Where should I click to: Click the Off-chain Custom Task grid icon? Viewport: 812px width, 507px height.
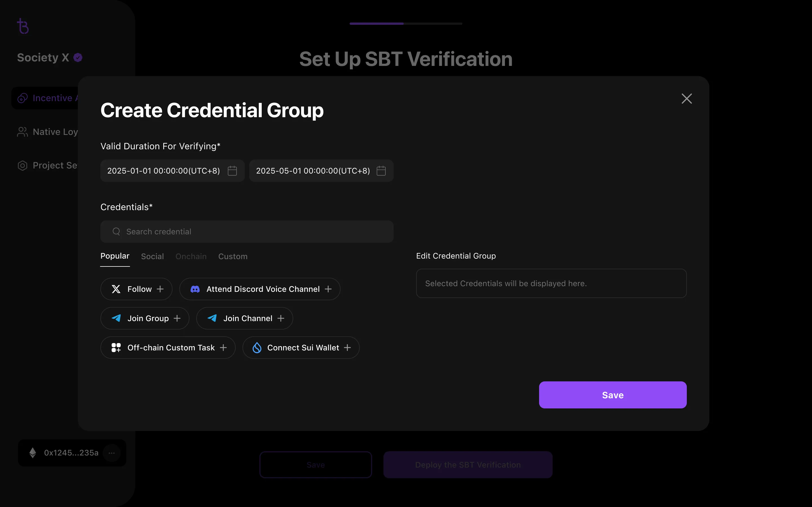pyautogui.click(x=116, y=348)
